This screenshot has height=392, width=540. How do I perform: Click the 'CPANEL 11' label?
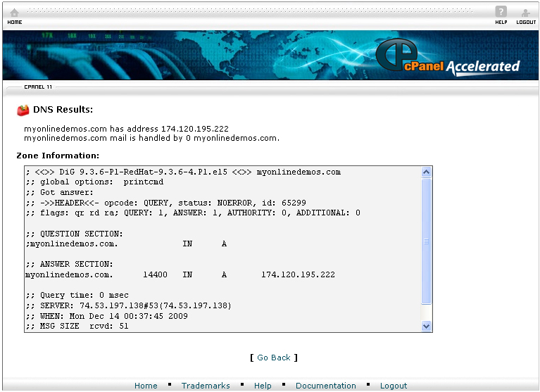coord(38,87)
